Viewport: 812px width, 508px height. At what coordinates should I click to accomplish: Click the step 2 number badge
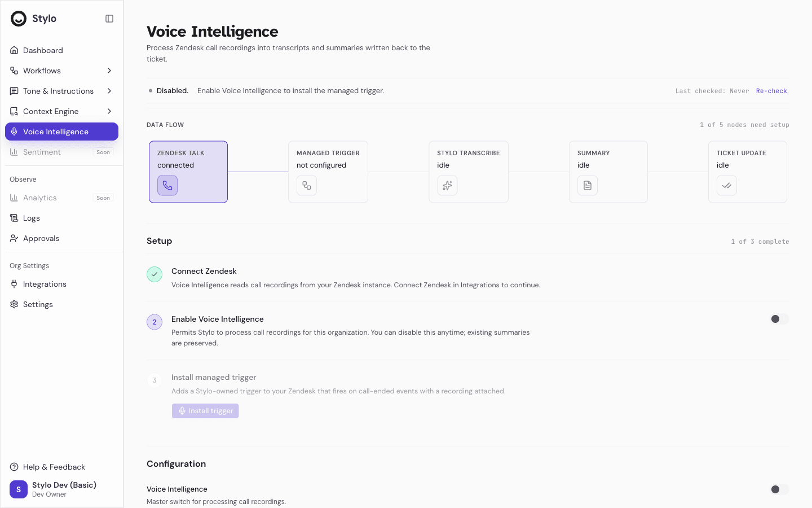[x=155, y=322]
